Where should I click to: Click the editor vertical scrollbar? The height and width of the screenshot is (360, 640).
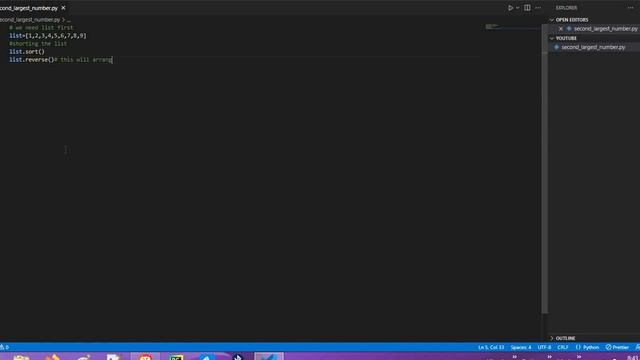coord(544,169)
